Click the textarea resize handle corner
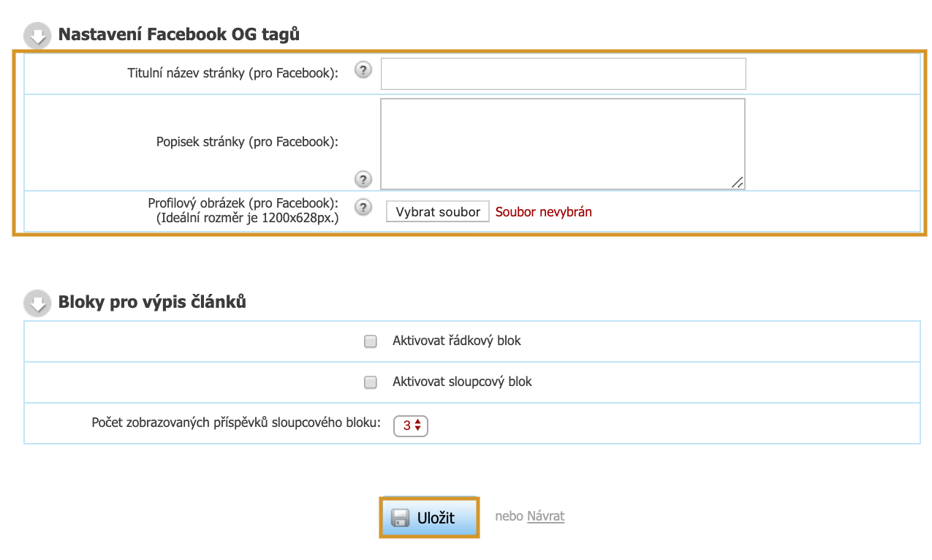932x560 pixels. (x=738, y=182)
